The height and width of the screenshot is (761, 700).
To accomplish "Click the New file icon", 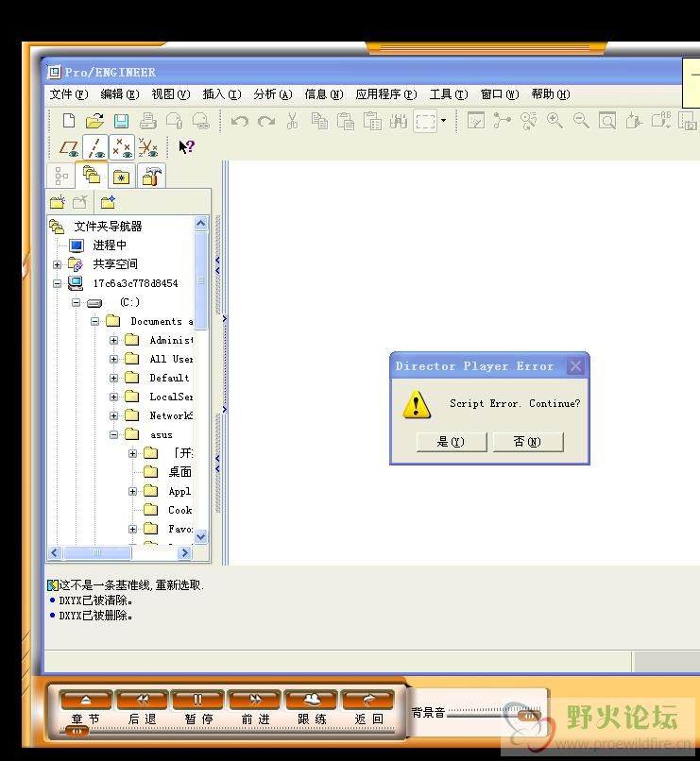I will click(x=69, y=120).
